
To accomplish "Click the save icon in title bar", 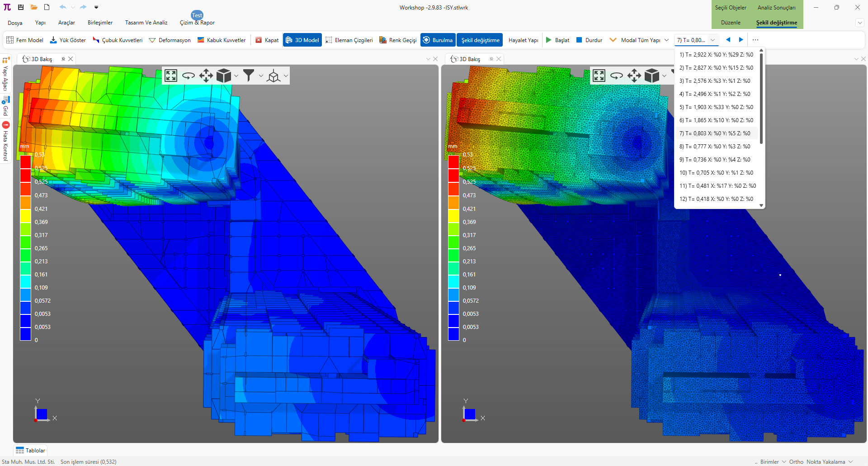I will pyautogui.click(x=21, y=7).
